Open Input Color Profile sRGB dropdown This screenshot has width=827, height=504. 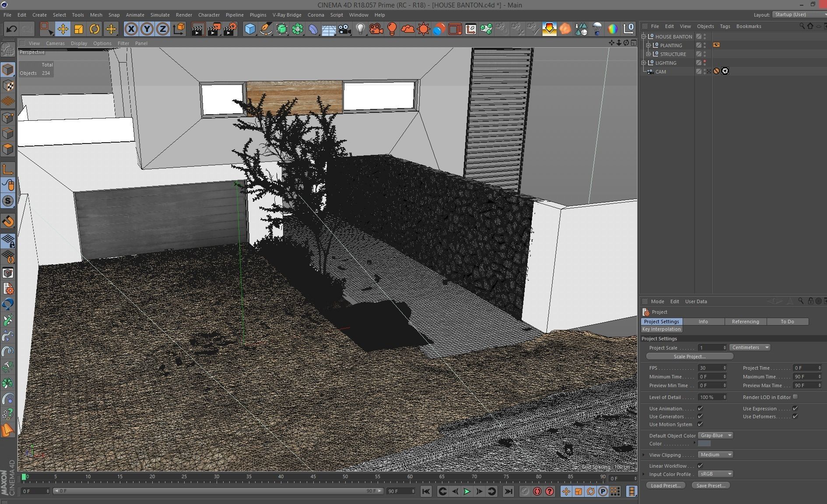(715, 474)
